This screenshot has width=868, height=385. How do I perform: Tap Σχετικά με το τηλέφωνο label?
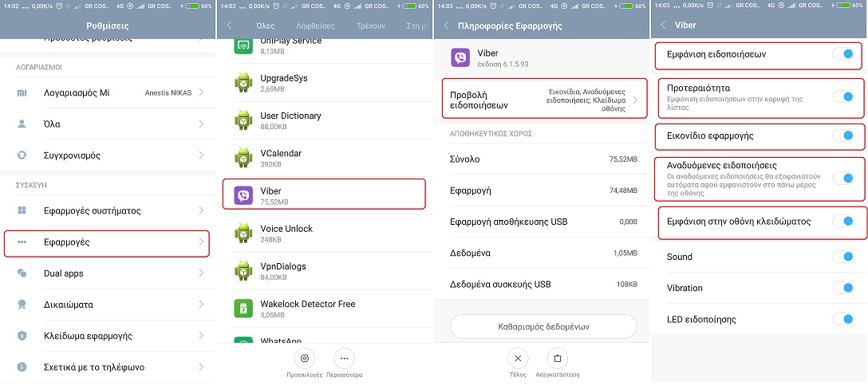click(x=94, y=367)
